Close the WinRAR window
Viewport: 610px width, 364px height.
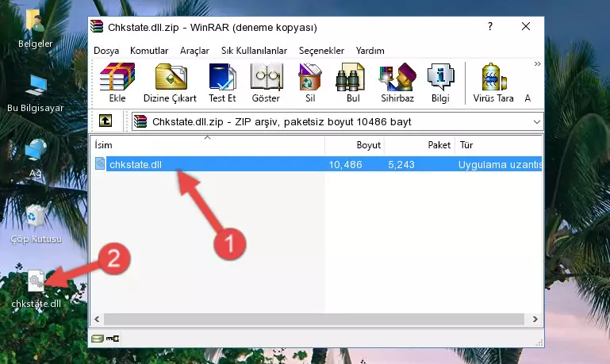526,26
